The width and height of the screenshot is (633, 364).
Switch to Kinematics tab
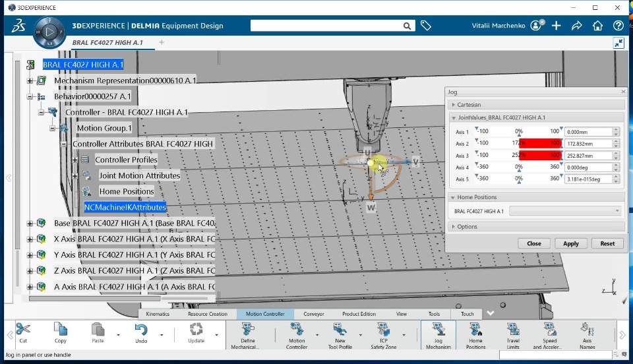tap(158, 314)
